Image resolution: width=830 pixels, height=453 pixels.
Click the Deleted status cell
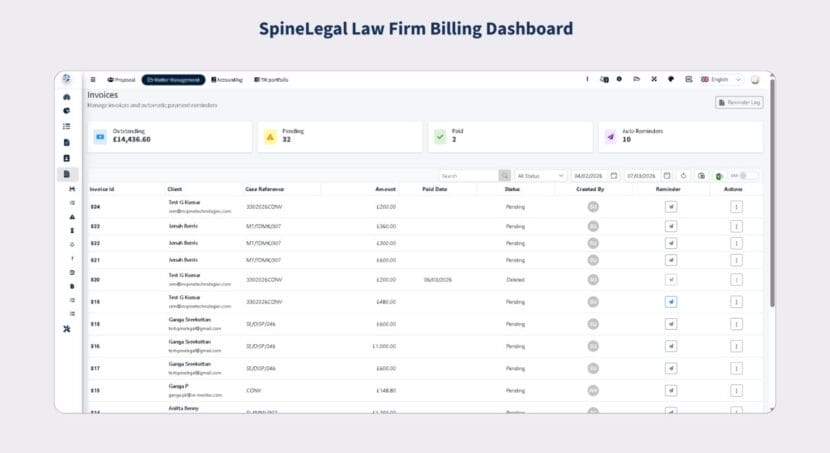515,279
